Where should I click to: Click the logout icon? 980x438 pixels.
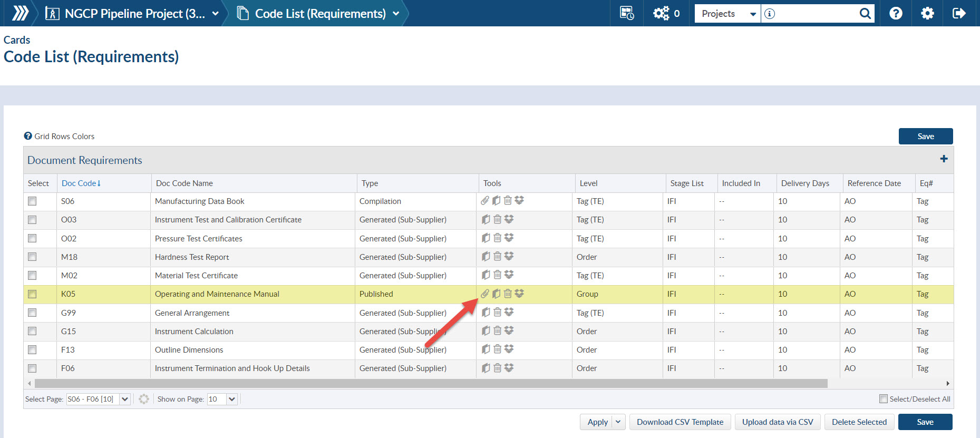(x=959, y=13)
